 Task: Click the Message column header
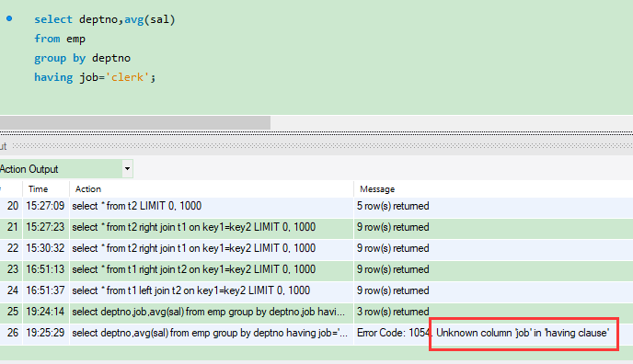pyautogui.click(x=377, y=189)
